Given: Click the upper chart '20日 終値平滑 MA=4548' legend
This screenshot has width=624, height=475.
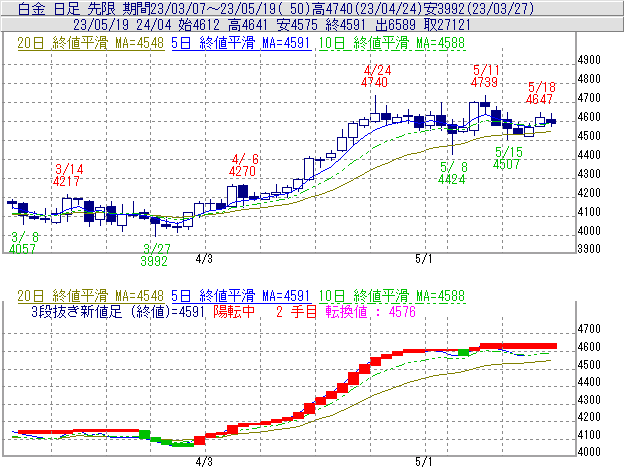Looking at the screenshot, I should (90, 43).
